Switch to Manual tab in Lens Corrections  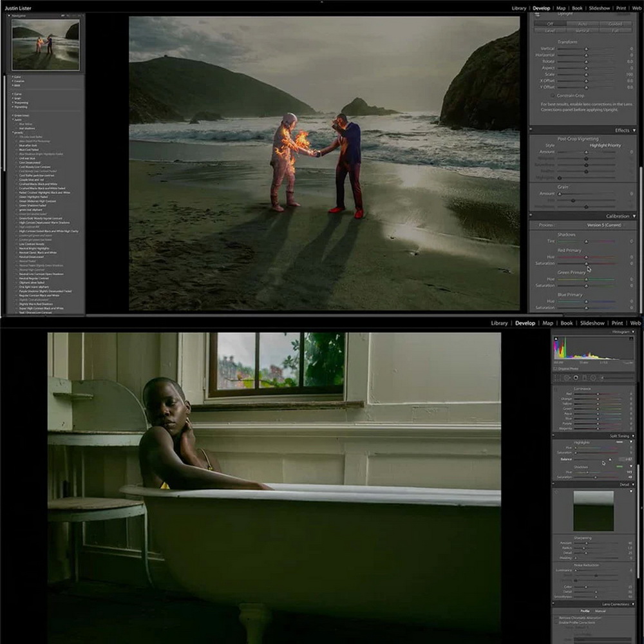[600, 611]
